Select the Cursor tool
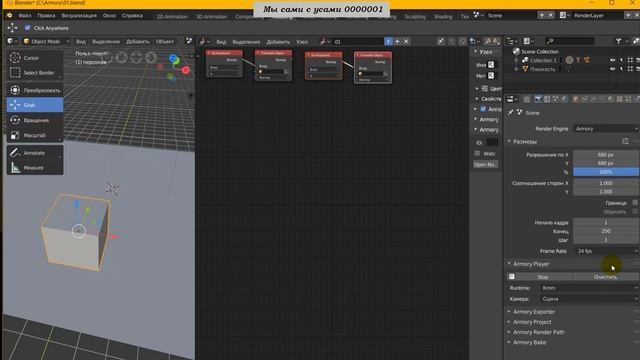The image size is (640, 360). click(x=35, y=58)
